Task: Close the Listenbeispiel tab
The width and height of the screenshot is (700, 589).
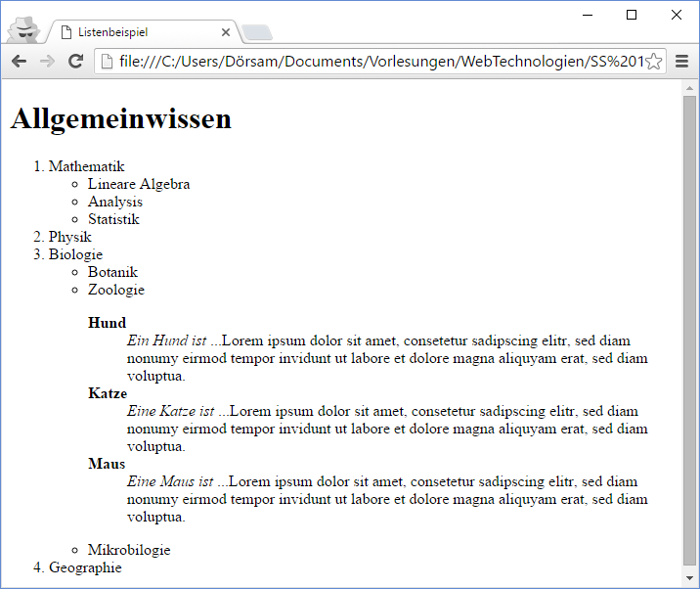Action: [226, 32]
